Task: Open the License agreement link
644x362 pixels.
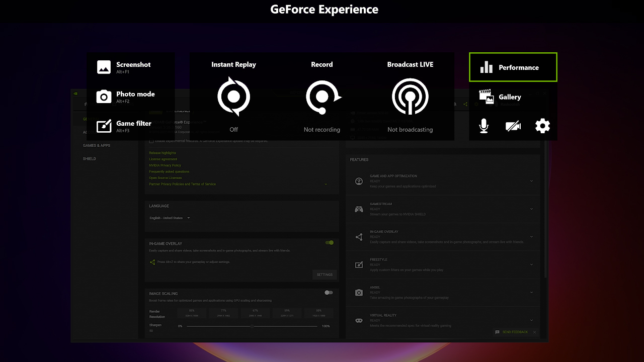Action: [x=163, y=159]
